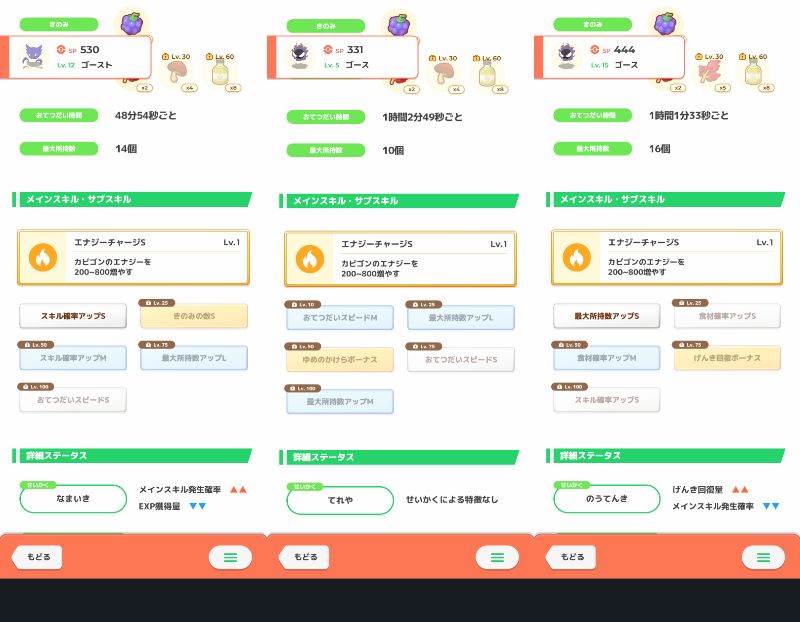Select unlocked sub skill スキル確率アップS on SP 530 screen
The width and height of the screenshot is (800, 622).
point(73,316)
